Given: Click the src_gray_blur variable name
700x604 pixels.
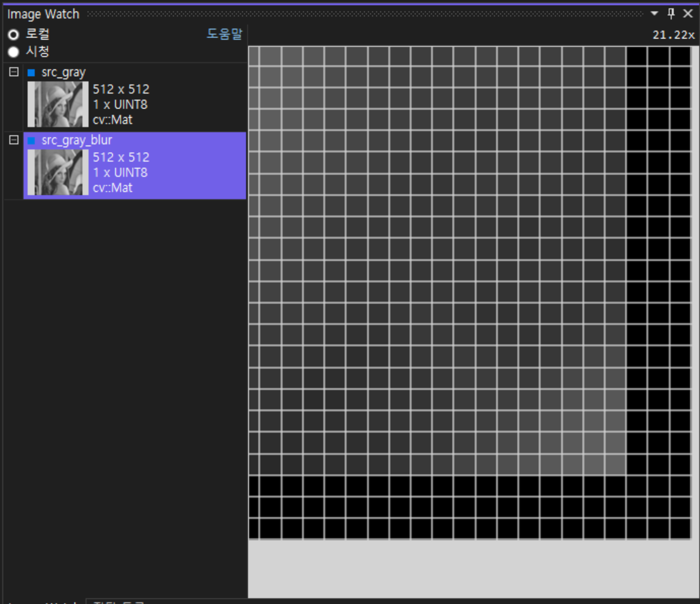Looking at the screenshot, I should pos(77,140).
